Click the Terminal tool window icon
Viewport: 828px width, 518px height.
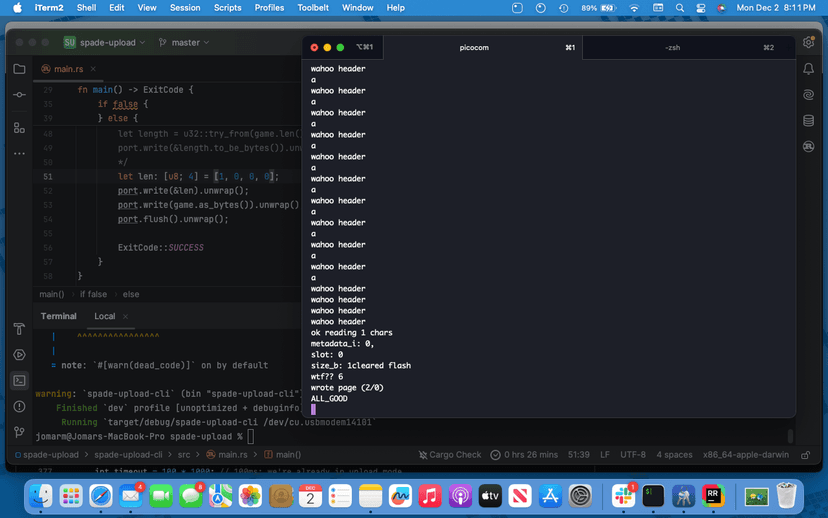tap(19, 381)
